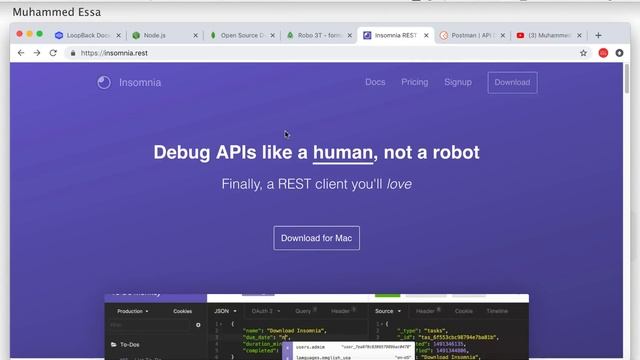
Task: Click the macOS green fullscreen button
Action: (x=40, y=34)
